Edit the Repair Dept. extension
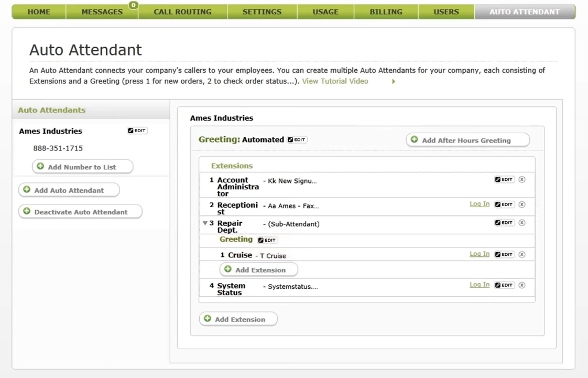Image resolution: width=588 pixels, height=378 pixels. click(x=504, y=222)
